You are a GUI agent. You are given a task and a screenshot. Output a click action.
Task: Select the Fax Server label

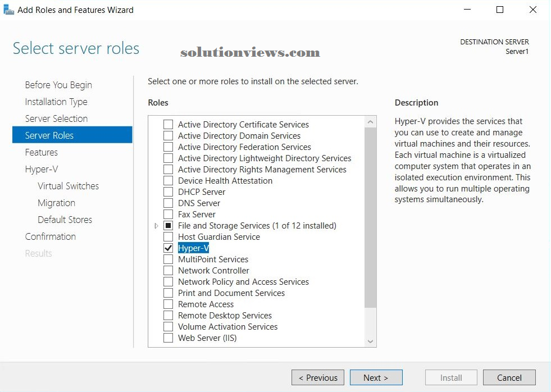point(197,215)
